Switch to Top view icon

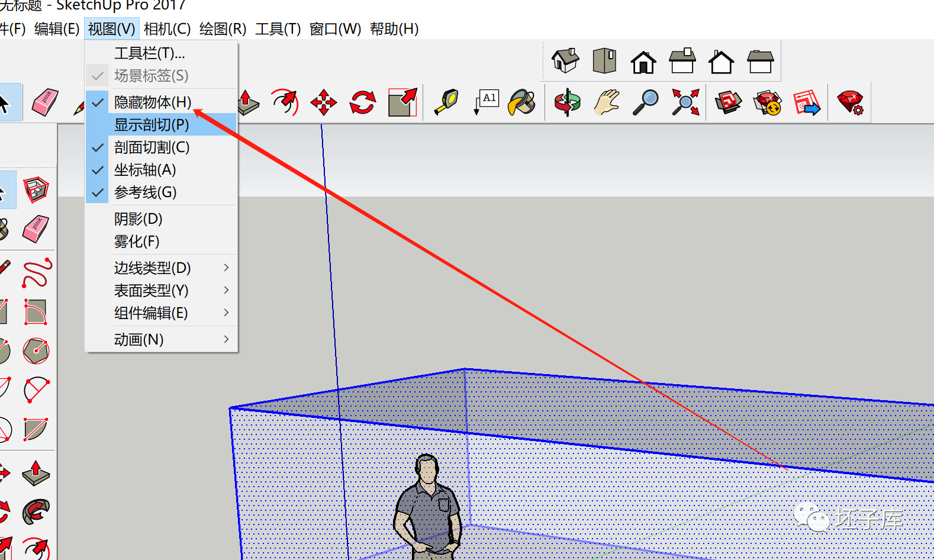[604, 60]
